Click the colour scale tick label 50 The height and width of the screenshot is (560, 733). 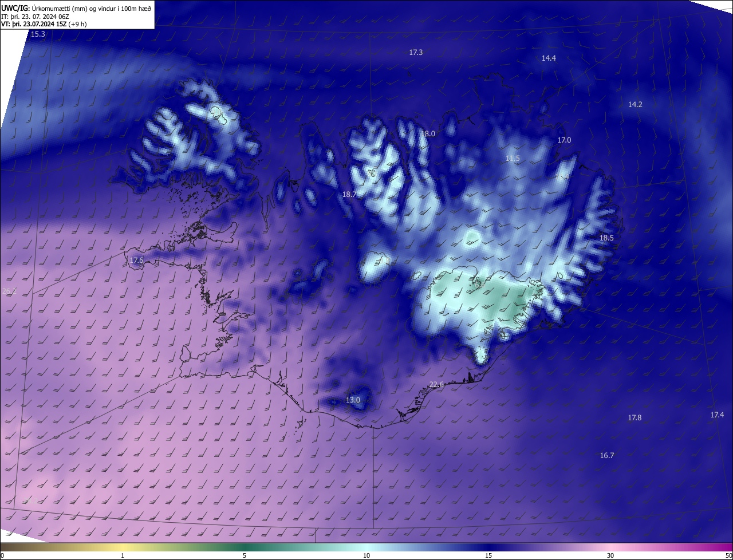728,556
